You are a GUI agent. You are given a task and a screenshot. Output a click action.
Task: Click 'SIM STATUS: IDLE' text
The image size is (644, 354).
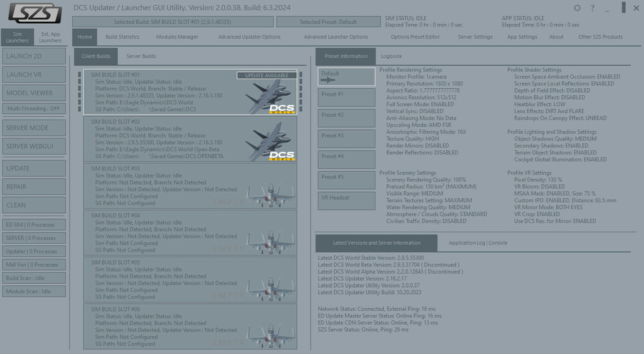tap(405, 19)
